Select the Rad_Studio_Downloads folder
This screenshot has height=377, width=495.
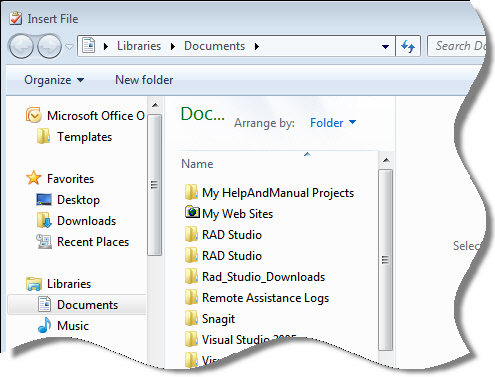pos(263,277)
